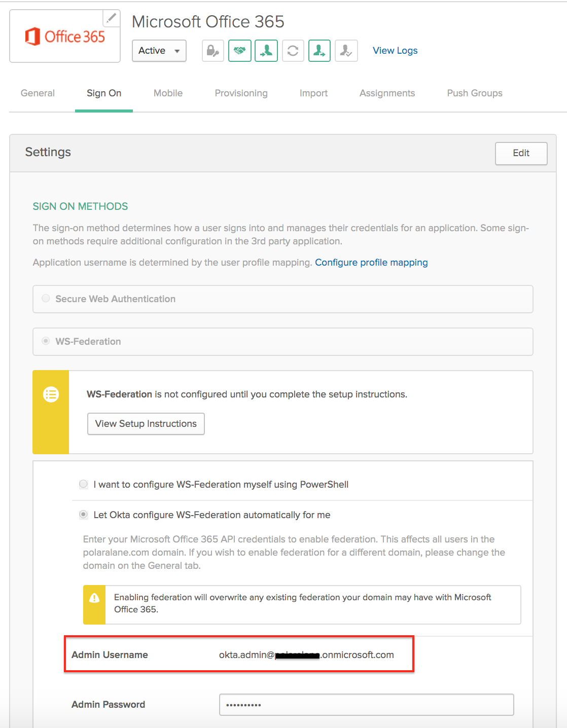The image size is (567, 728).
Task: Click the circular sync arrows icon
Action: [x=293, y=51]
